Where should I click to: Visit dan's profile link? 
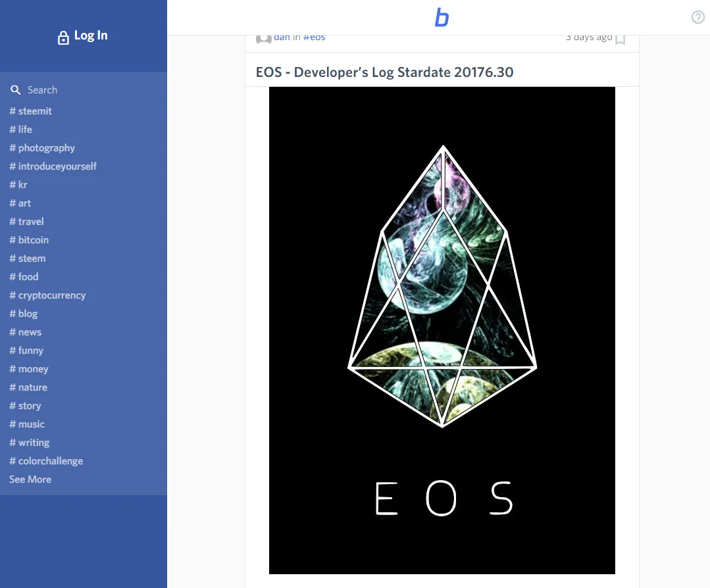(x=282, y=37)
